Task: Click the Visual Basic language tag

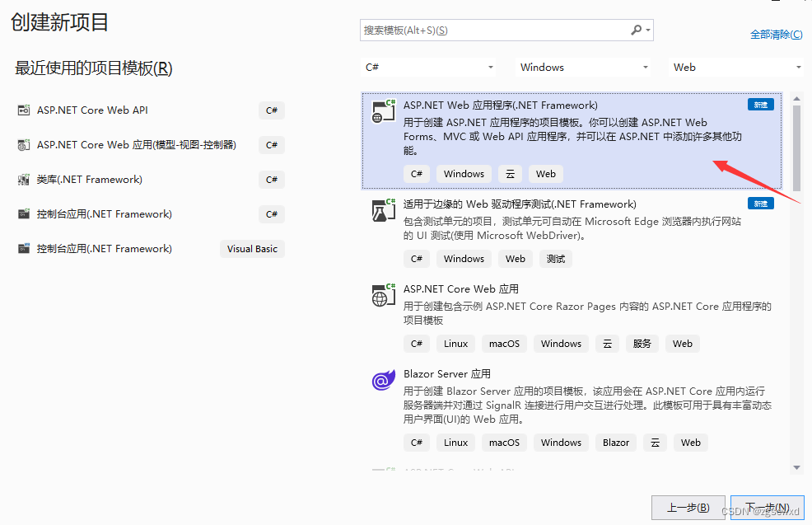Action: (252, 249)
